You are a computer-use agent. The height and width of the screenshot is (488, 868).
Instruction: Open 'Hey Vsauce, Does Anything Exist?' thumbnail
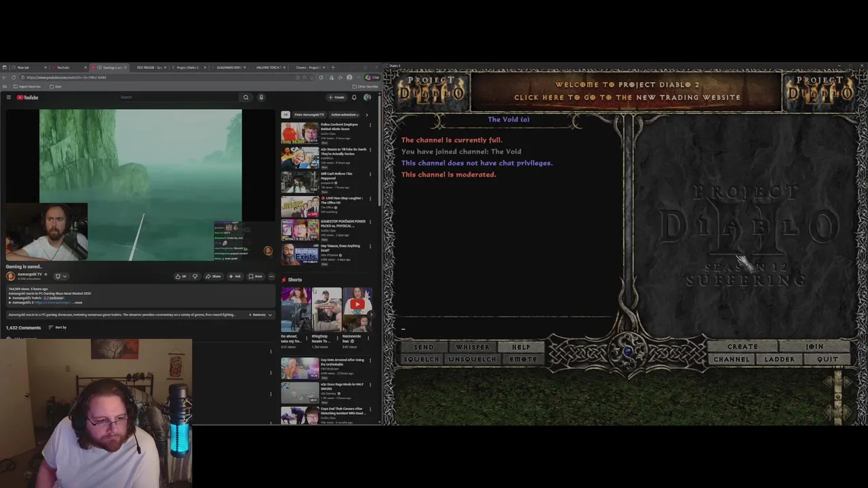pyautogui.click(x=300, y=255)
